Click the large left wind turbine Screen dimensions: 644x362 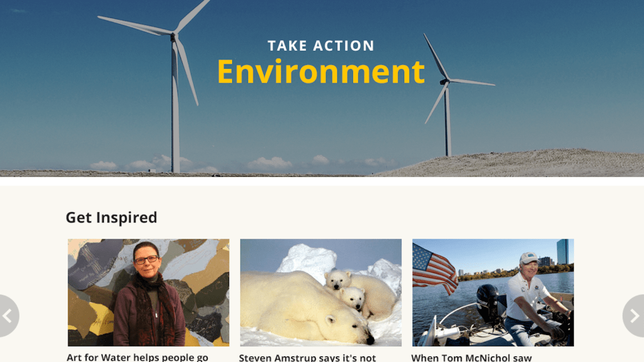coord(175,90)
